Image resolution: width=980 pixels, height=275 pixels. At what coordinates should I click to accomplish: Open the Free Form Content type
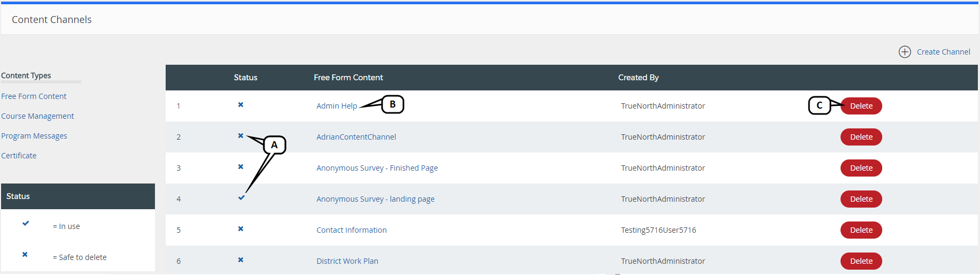pyautogui.click(x=34, y=96)
